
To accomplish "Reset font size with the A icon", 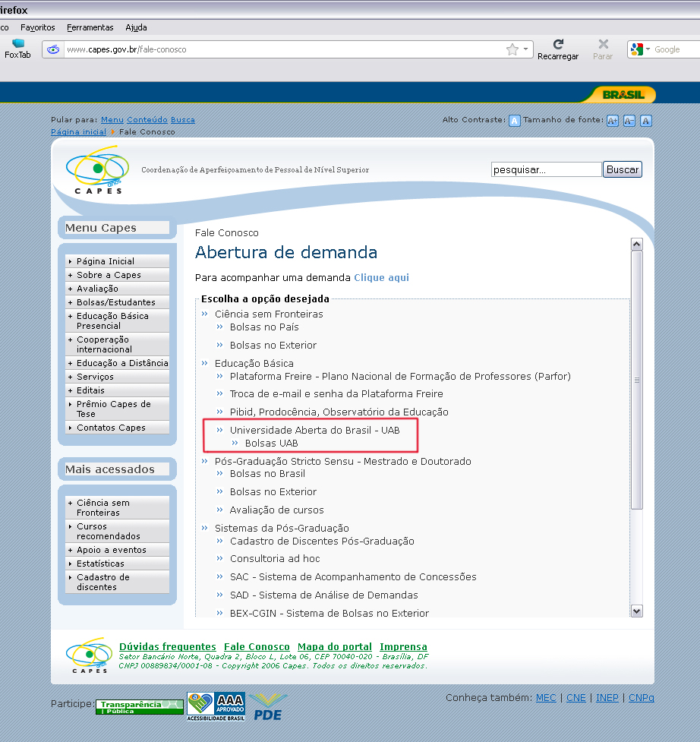I will click(x=645, y=121).
